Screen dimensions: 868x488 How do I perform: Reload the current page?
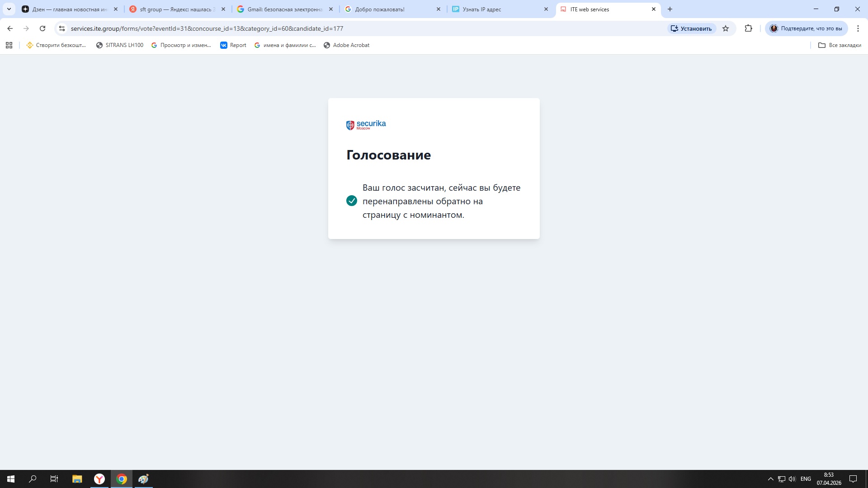(42, 28)
